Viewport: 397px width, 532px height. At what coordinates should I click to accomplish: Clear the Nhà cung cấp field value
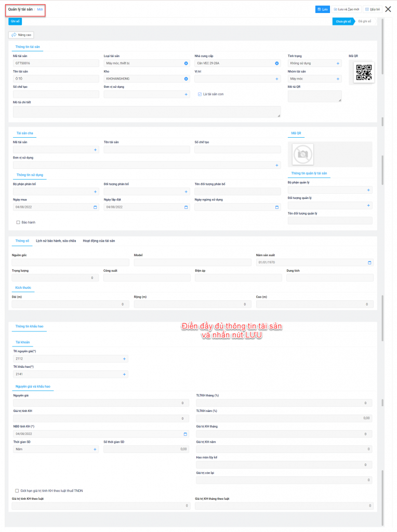(277, 63)
